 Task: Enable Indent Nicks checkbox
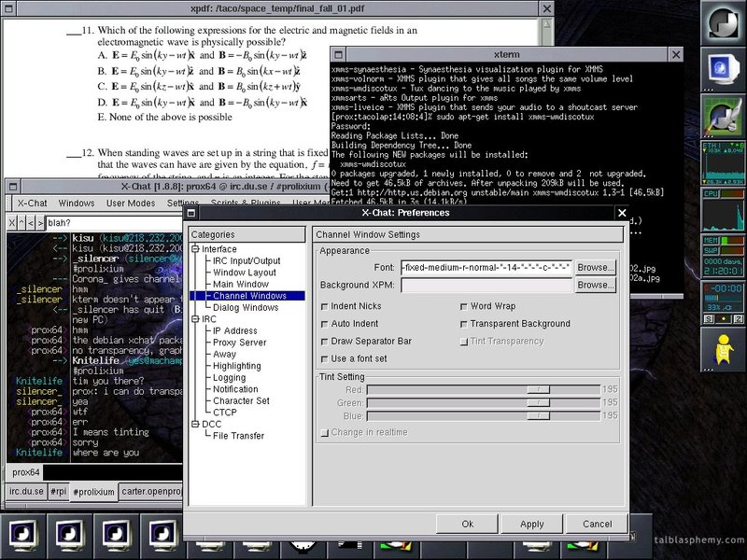coord(324,307)
